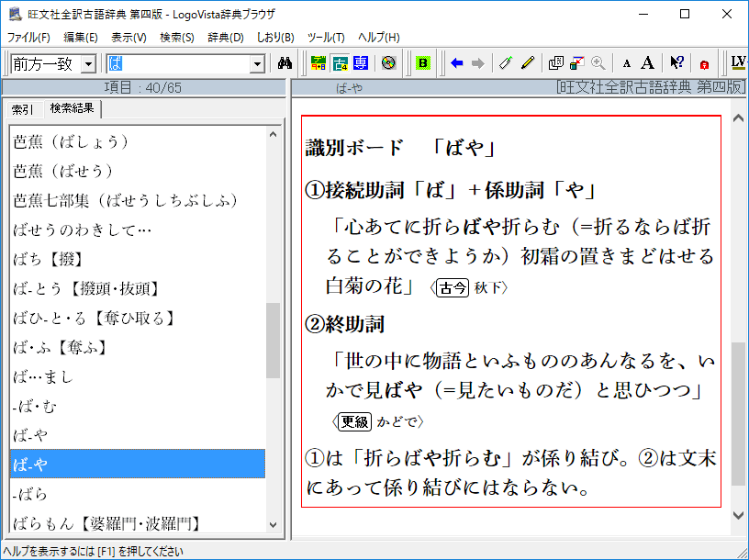Select ばち【撥】entry
Image resolution: width=749 pixels, height=560 pixels.
138,260
